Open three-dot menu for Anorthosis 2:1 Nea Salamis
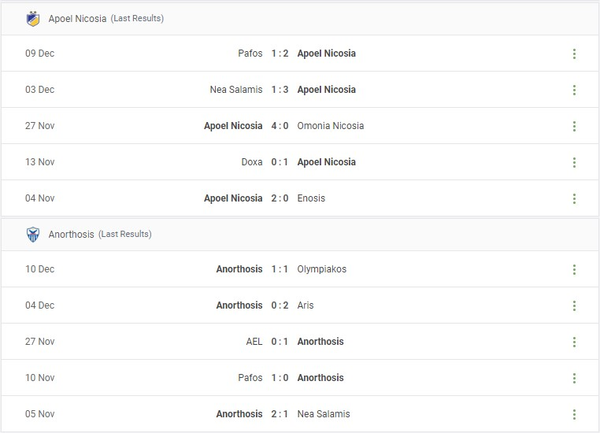 [x=574, y=414]
